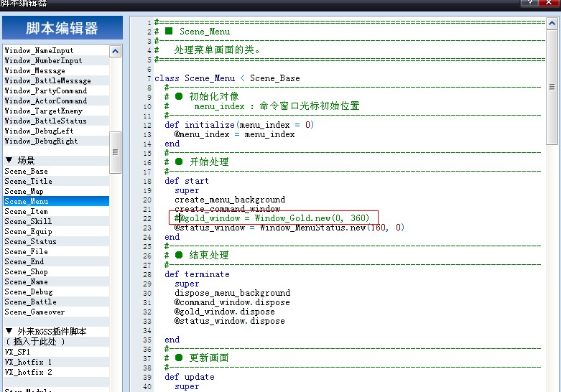Click commented @gold_window line 22

[x=272, y=218]
